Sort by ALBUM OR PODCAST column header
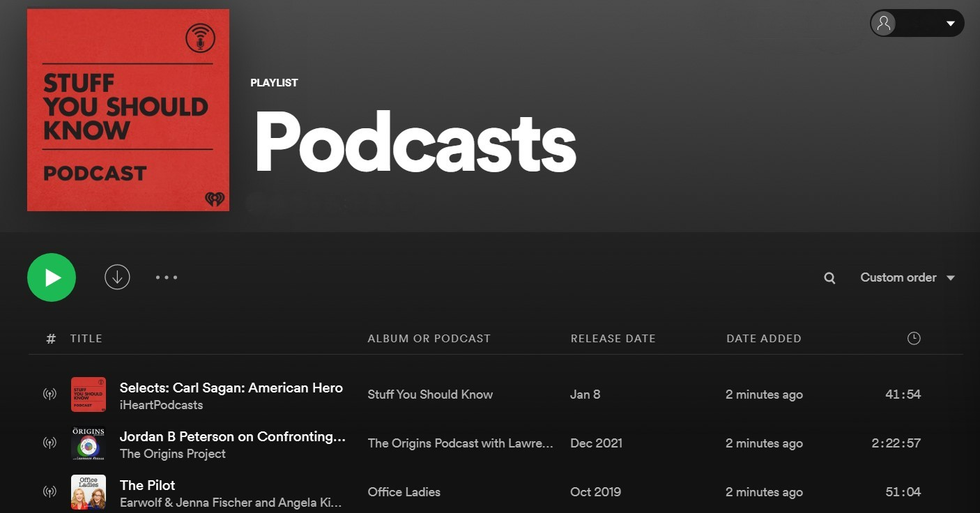The width and height of the screenshot is (980, 513). click(429, 339)
